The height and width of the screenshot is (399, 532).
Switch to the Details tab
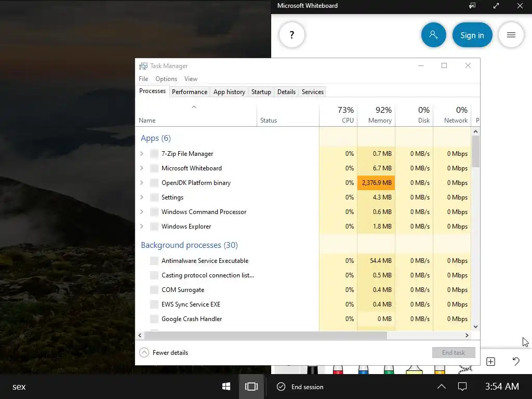click(x=286, y=92)
